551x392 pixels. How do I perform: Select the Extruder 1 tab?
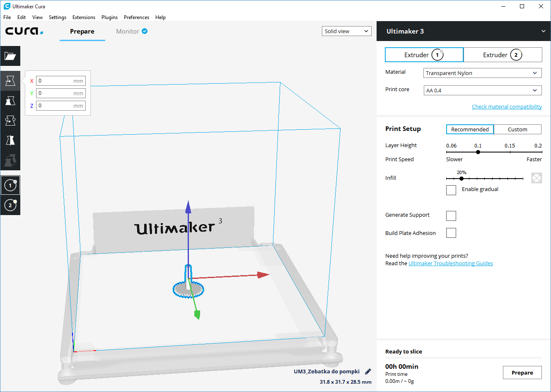(424, 55)
